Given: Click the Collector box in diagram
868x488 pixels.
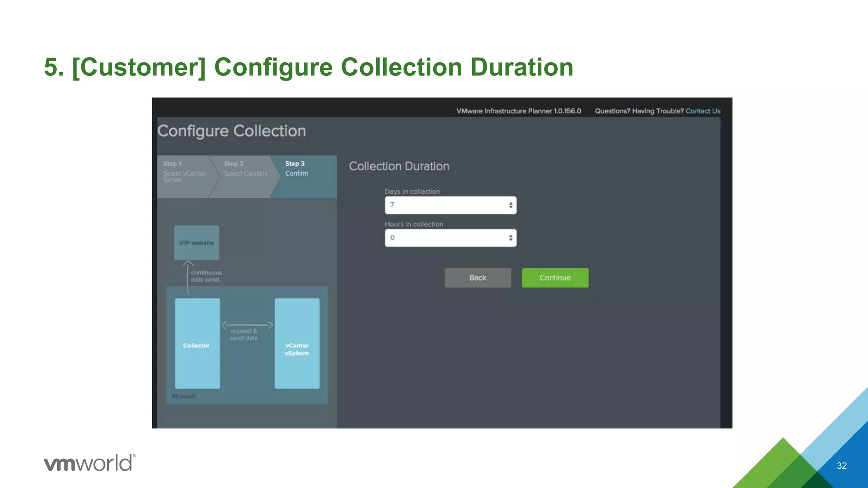Looking at the screenshot, I should coord(198,344).
